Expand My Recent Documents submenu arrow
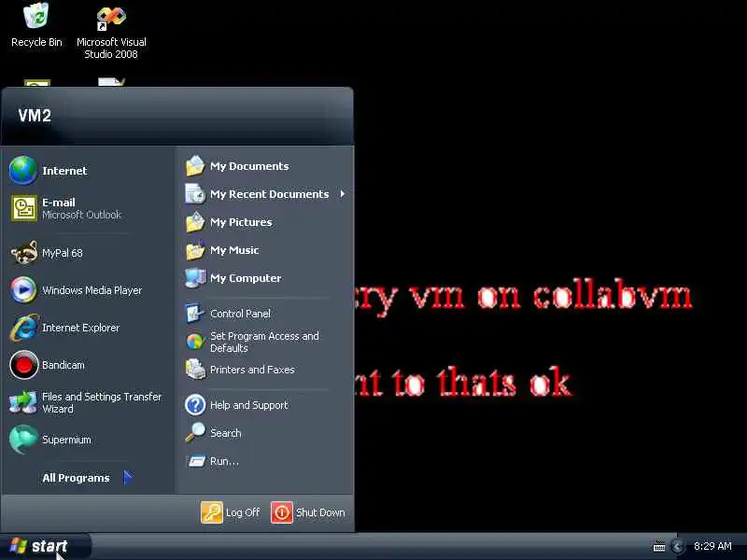 (x=342, y=194)
